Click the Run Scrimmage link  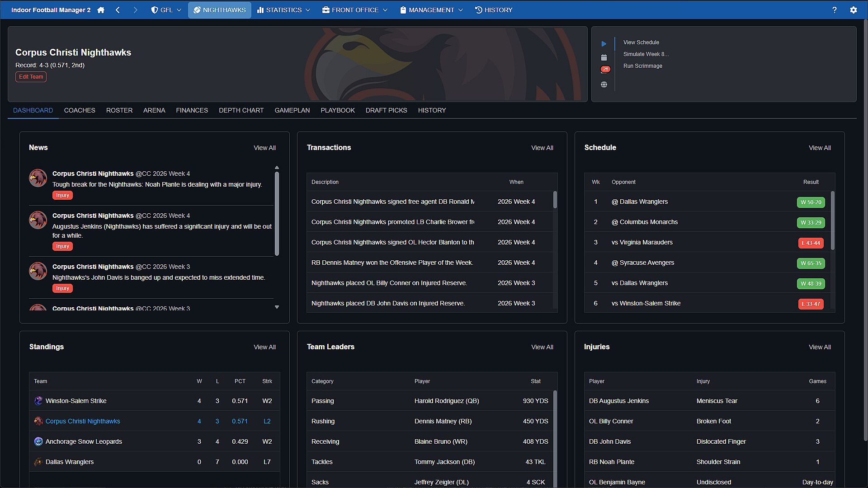(643, 66)
